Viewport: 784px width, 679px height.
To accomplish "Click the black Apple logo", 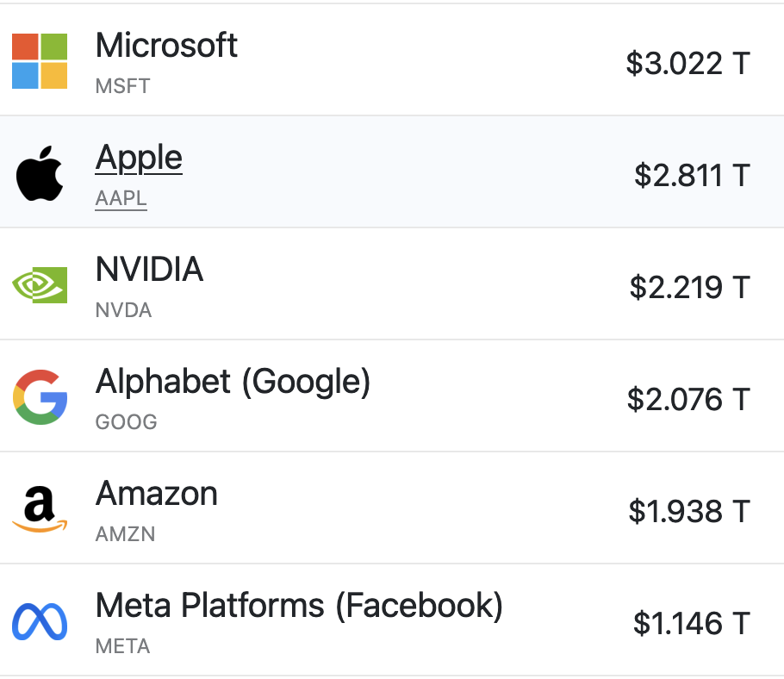I will point(40,173).
